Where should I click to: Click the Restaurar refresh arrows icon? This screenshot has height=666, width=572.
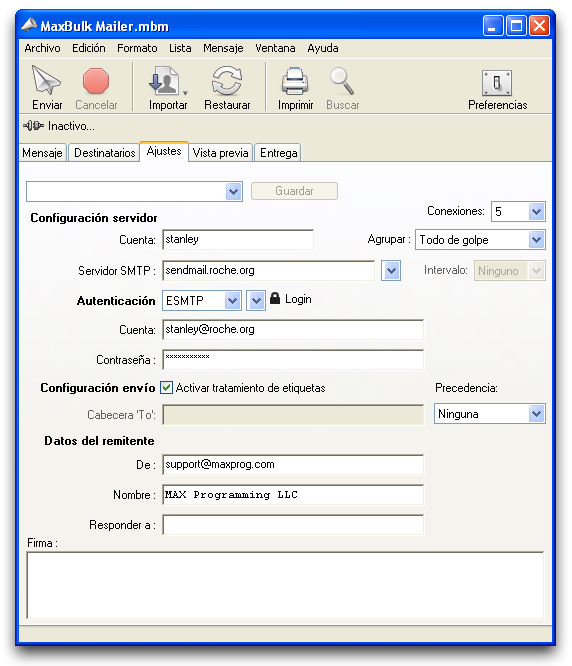click(227, 81)
